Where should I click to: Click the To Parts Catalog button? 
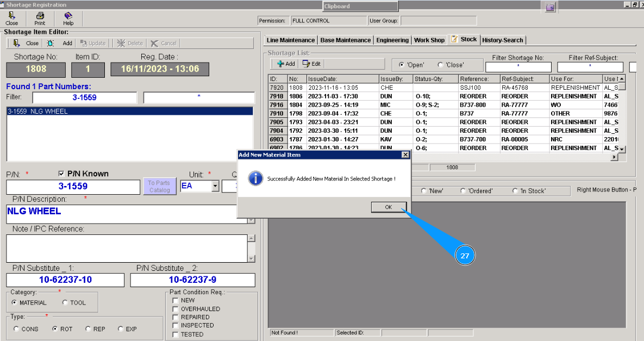click(x=159, y=187)
